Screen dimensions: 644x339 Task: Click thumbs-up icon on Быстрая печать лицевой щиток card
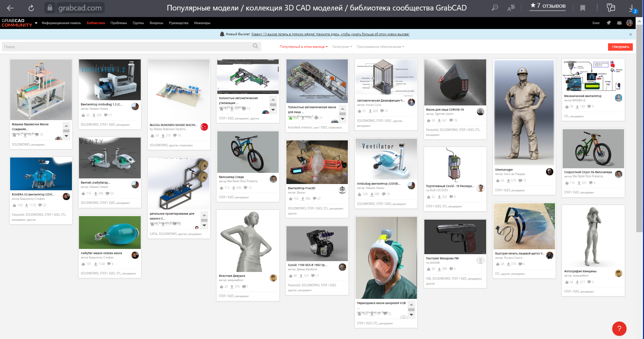click(x=498, y=264)
